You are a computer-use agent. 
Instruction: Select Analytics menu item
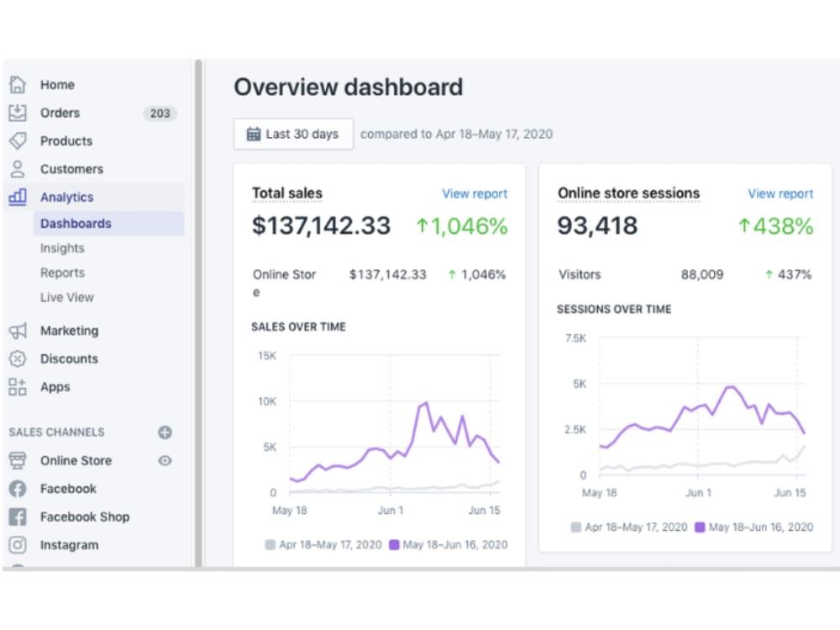[67, 197]
